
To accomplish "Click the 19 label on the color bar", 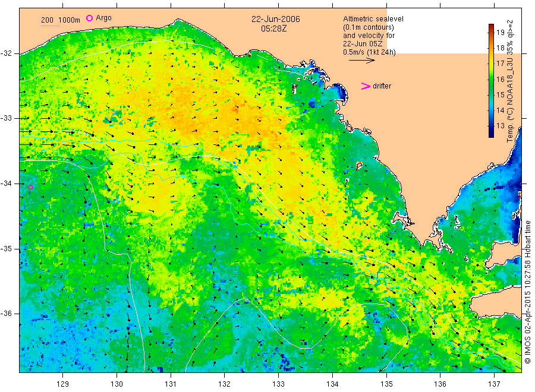I will coord(500,33).
